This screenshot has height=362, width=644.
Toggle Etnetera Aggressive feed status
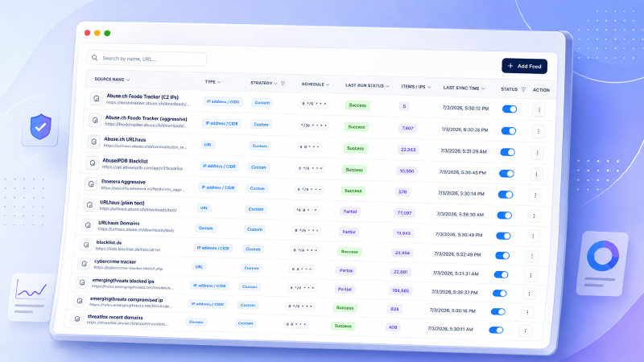click(506, 195)
